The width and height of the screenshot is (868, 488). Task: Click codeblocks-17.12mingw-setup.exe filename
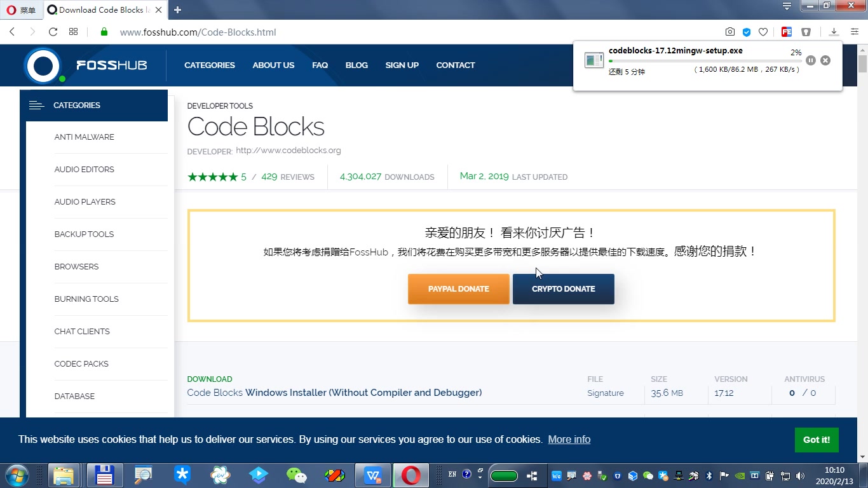(x=675, y=51)
